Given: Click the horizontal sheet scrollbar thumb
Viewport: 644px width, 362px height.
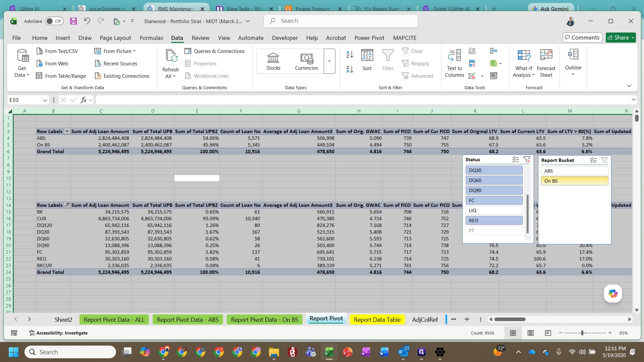Looking at the screenshot, I should (x=510, y=319).
